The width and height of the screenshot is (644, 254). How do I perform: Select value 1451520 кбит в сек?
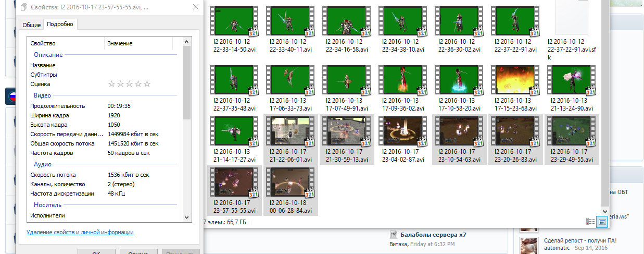click(x=133, y=143)
